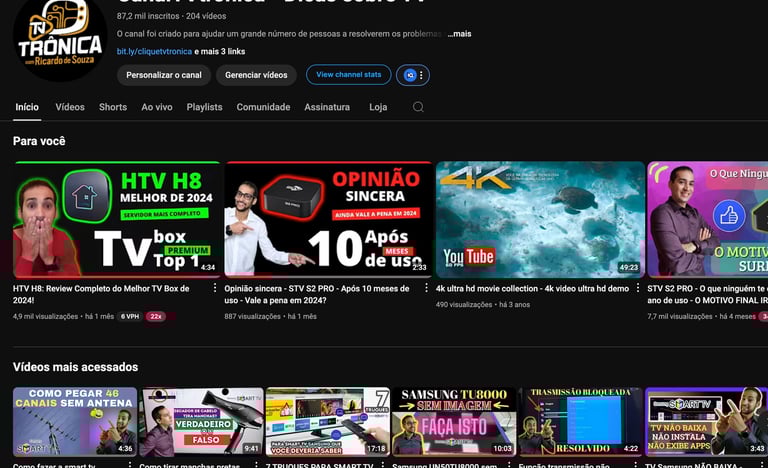This screenshot has width=768, height=468.
Task: Click '87,2 mil inscritos' subscriber count
Action: (148, 16)
